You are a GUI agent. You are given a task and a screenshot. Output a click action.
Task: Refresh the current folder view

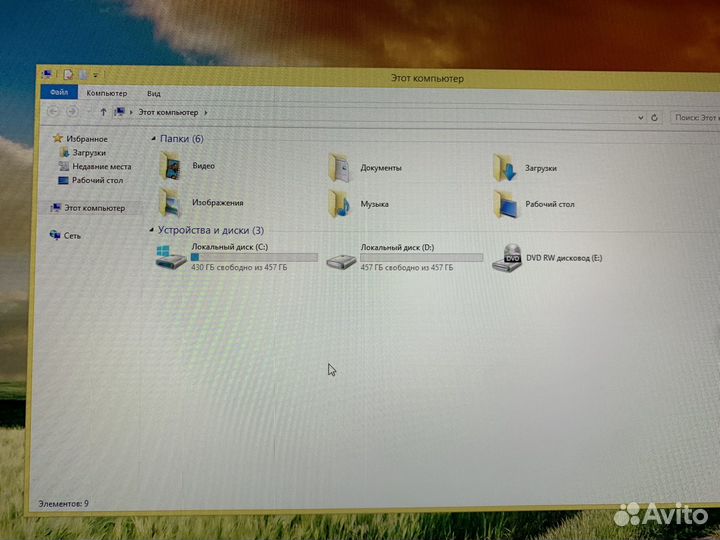coord(654,116)
